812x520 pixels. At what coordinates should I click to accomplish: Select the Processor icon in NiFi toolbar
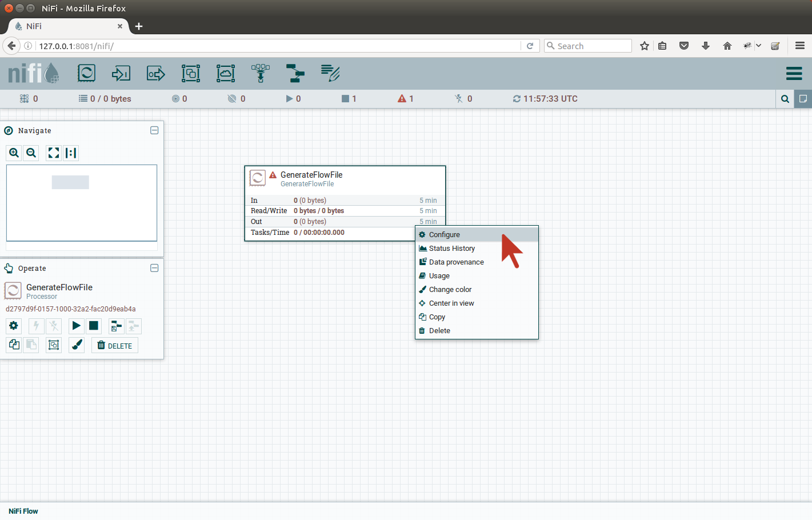point(86,73)
